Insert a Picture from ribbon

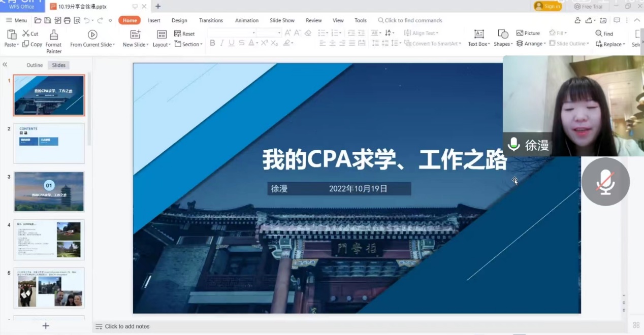pos(528,33)
